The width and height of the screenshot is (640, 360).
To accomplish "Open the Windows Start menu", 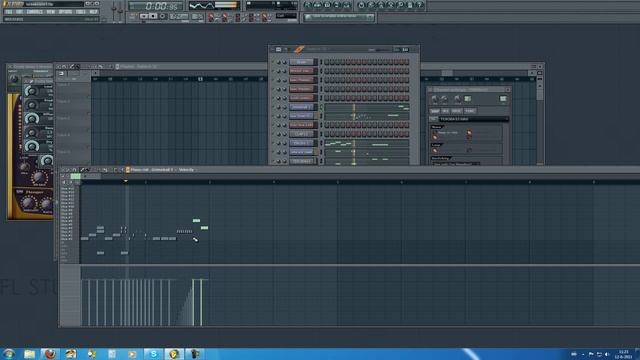I will pyautogui.click(x=9, y=354).
